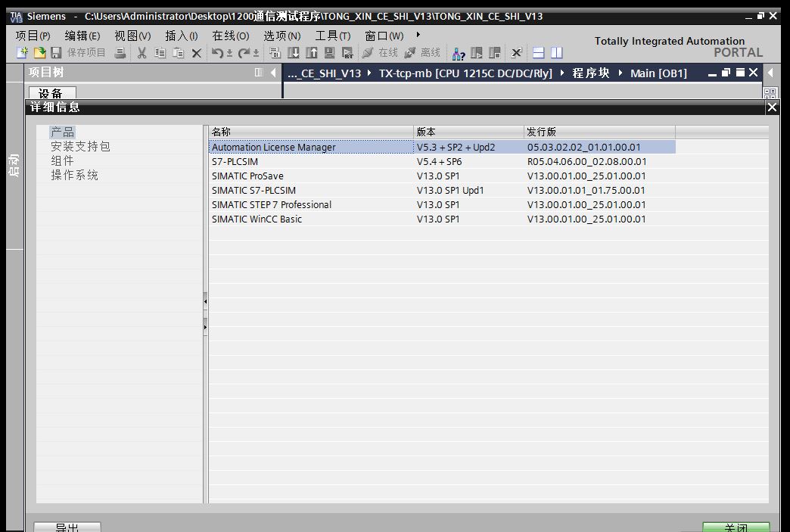Select the 设备 tab in project tree
This screenshot has height=532, width=790.
coord(52,93)
